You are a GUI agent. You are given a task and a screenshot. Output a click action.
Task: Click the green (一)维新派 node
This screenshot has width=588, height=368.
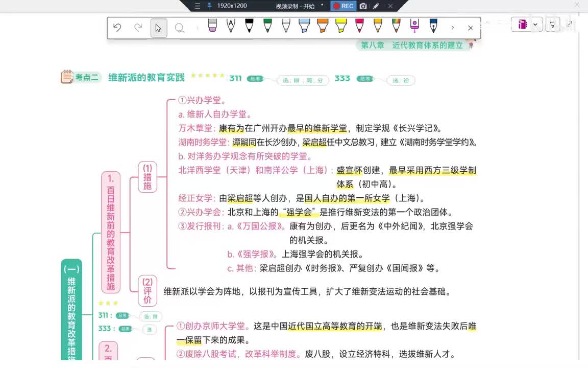click(x=71, y=310)
